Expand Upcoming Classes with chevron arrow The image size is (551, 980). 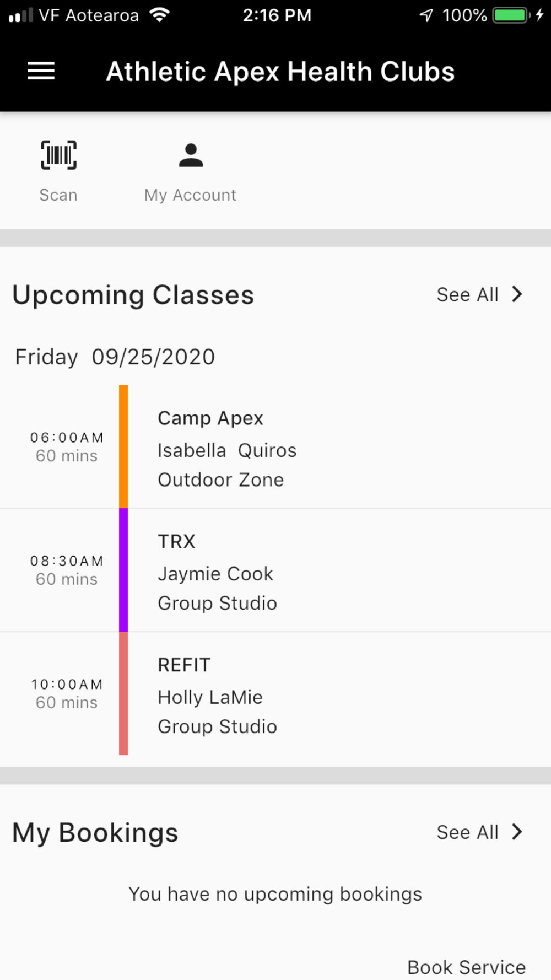pyautogui.click(x=517, y=294)
